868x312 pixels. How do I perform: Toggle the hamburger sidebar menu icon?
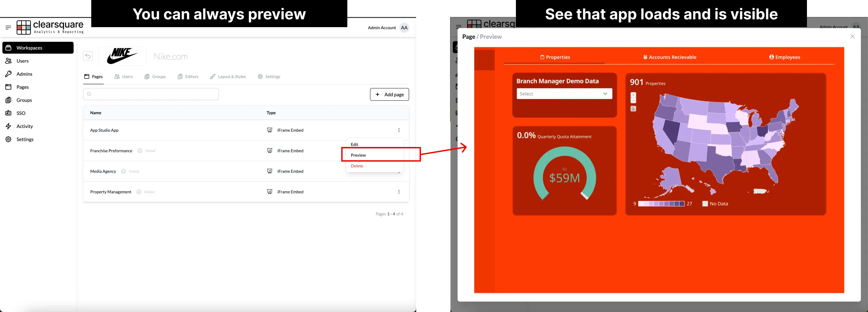(8, 27)
